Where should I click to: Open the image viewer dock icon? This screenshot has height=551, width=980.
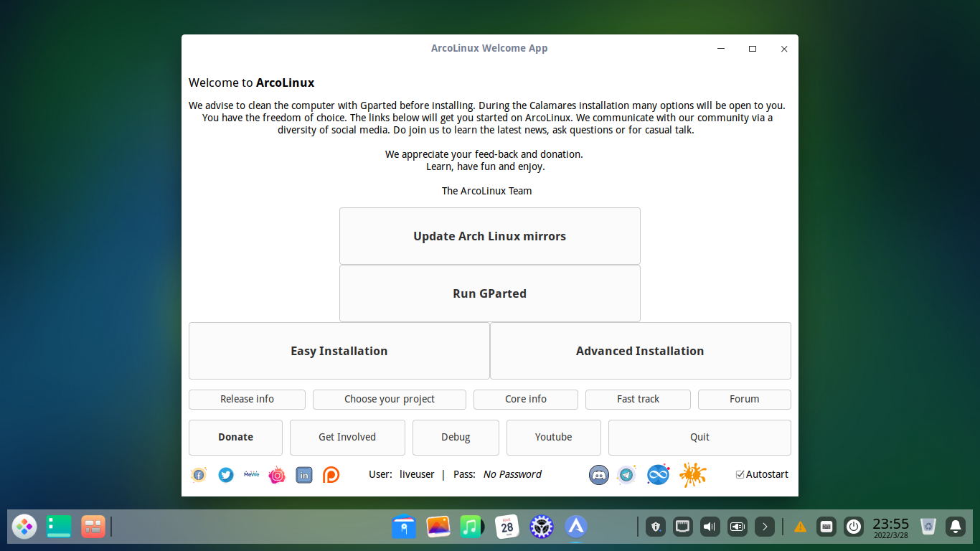point(438,527)
